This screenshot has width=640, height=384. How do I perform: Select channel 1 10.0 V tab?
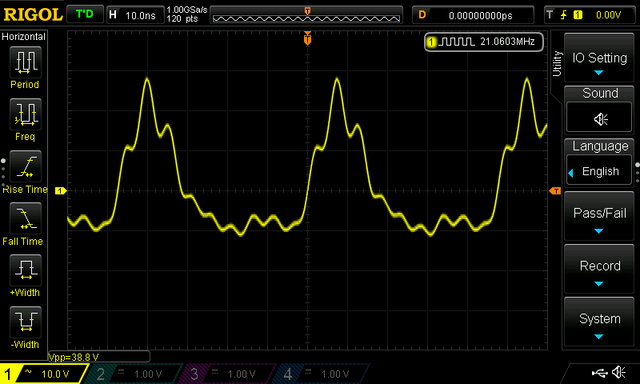point(44,374)
